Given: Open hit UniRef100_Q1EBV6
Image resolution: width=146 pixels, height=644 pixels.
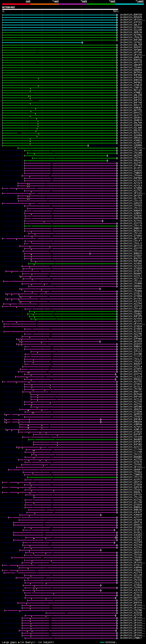Looking at the screenshot, I should (131, 125).
